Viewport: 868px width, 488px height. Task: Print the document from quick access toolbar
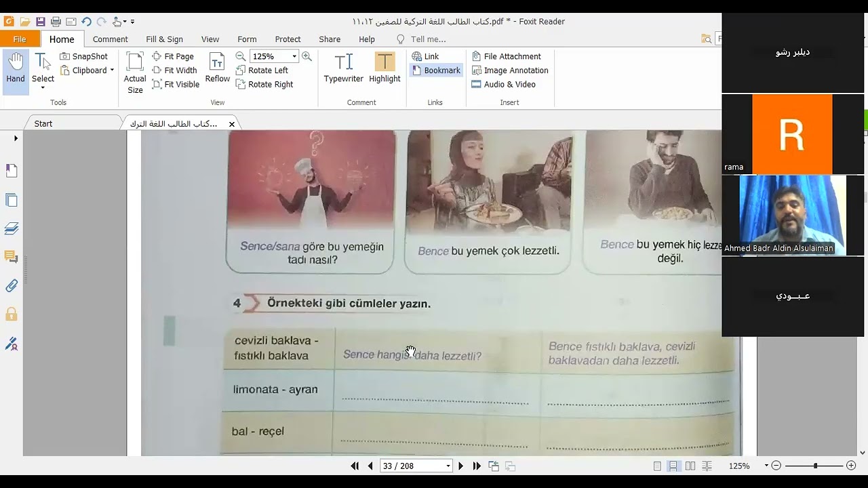[56, 22]
